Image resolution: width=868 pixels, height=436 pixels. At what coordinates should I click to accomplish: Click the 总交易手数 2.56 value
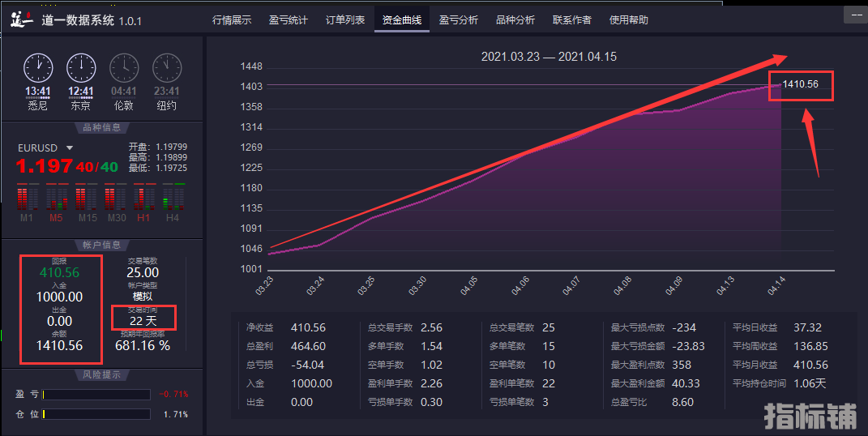coord(431,327)
